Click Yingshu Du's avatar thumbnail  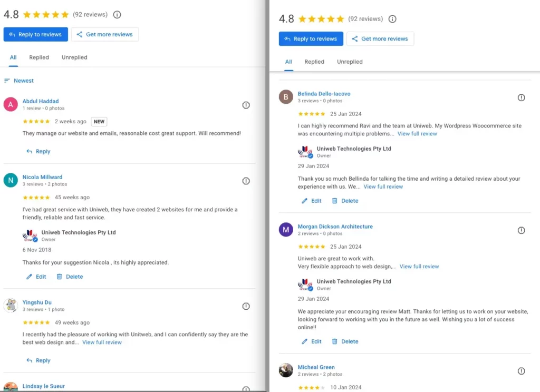coord(11,306)
